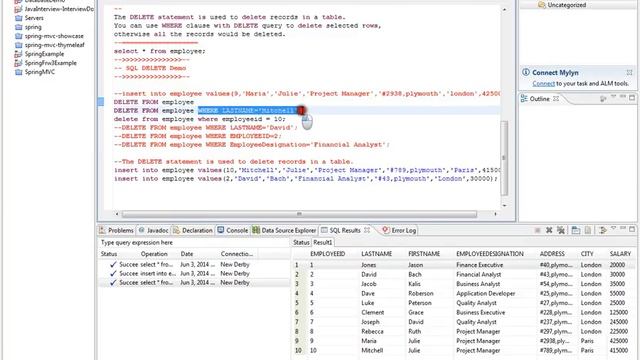Select the SpringMVC project folder

pos(35,72)
